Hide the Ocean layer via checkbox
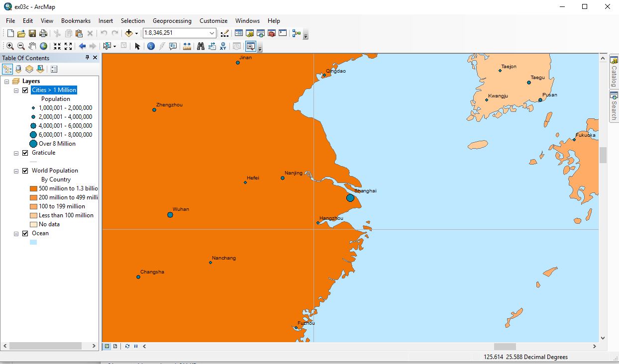The width and height of the screenshot is (619, 364). 25,233
